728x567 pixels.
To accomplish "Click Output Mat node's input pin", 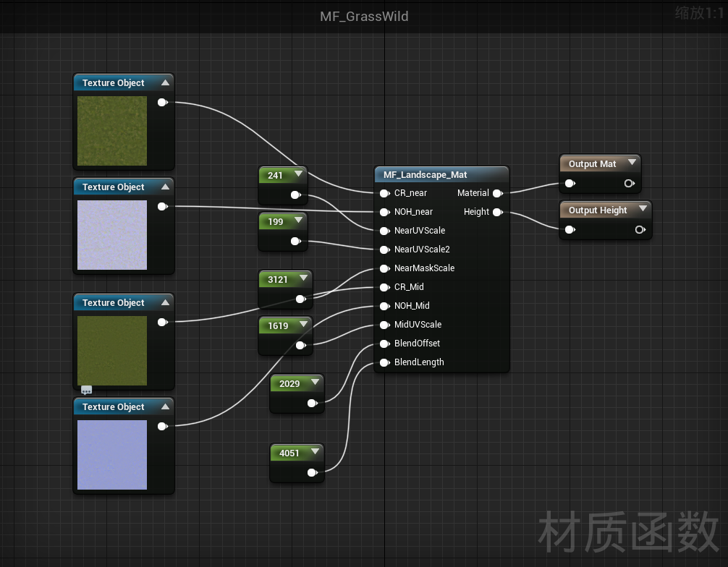I will click(x=570, y=184).
